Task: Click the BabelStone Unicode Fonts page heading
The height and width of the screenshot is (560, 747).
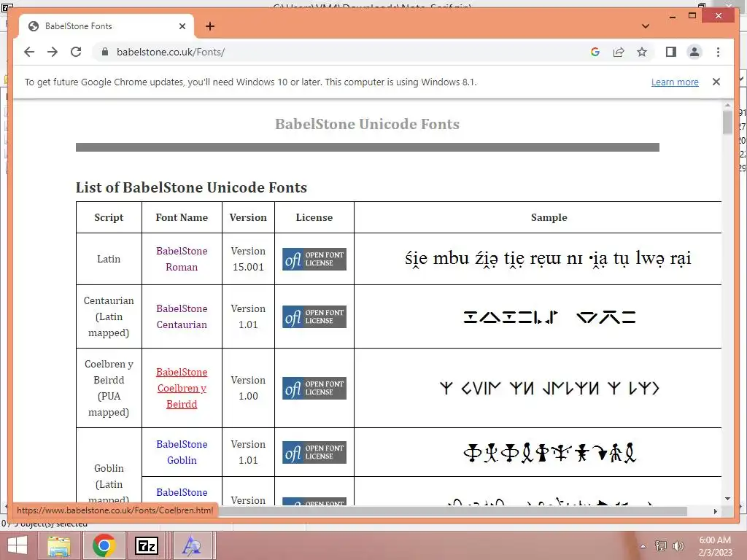Action: [368, 124]
